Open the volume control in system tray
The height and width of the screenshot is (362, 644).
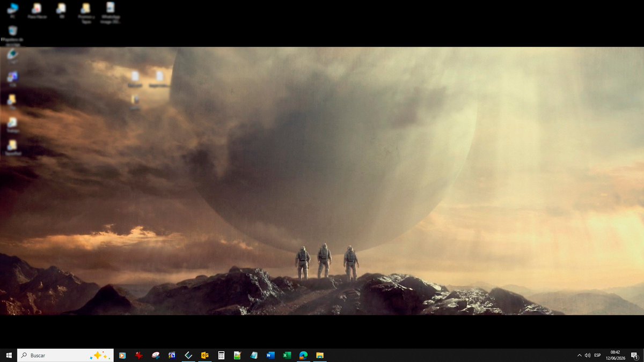pyautogui.click(x=588, y=355)
